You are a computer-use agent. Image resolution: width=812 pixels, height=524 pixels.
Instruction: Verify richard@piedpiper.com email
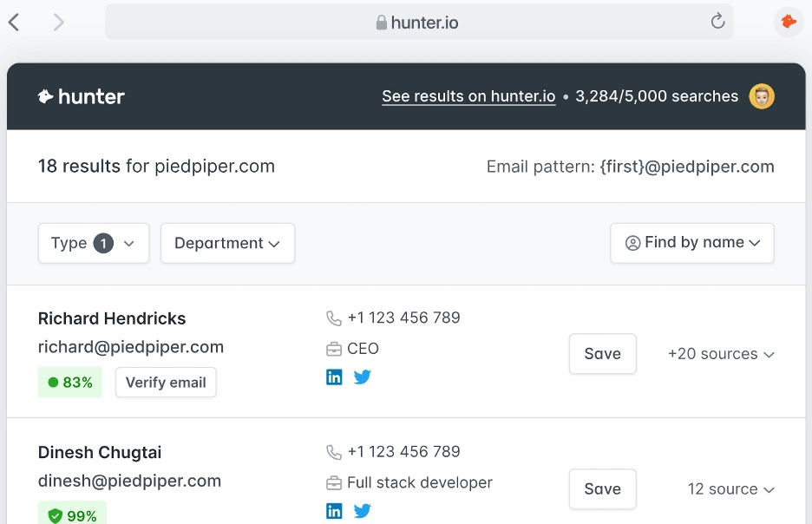(x=166, y=382)
